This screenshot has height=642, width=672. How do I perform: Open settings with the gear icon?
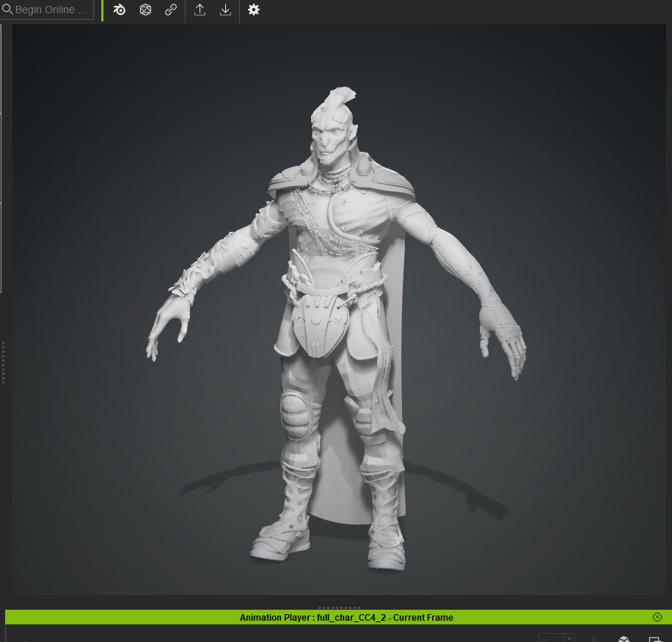pos(254,10)
